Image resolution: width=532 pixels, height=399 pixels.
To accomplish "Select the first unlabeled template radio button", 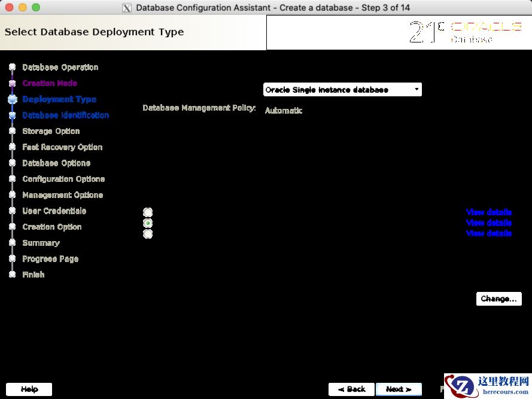I will coord(148,212).
